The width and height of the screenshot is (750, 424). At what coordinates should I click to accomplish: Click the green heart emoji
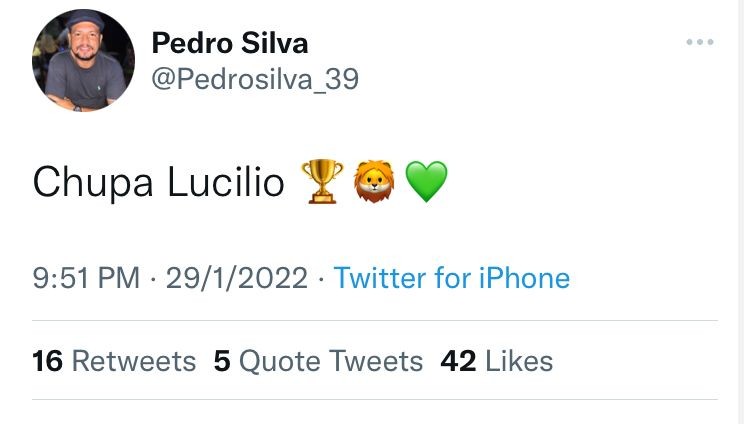click(x=426, y=182)
